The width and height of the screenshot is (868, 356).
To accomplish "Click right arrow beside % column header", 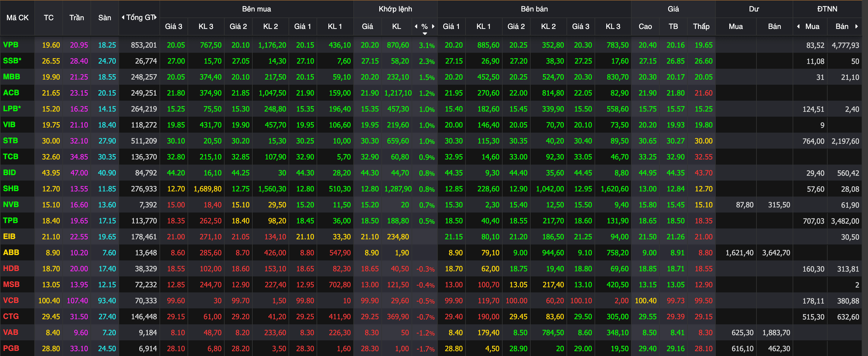I will (433, 26).
